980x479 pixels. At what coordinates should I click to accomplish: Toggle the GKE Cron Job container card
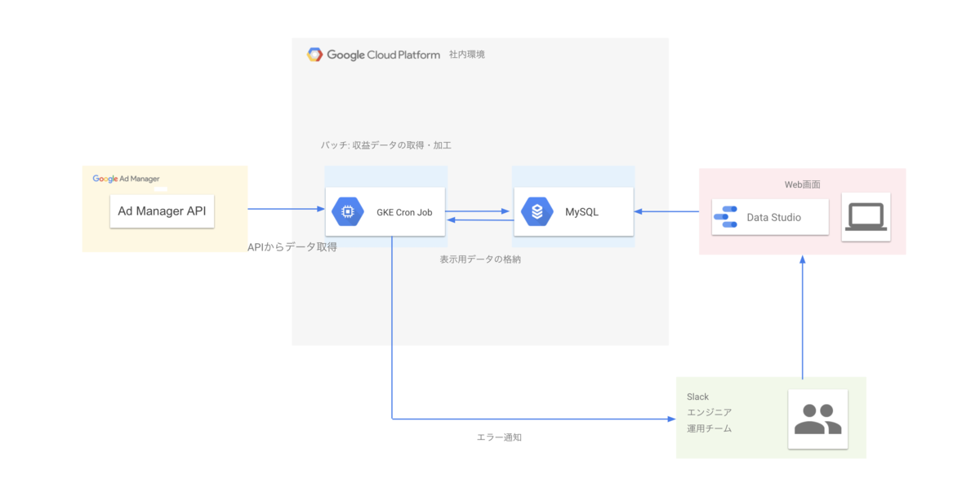(385, 206)
